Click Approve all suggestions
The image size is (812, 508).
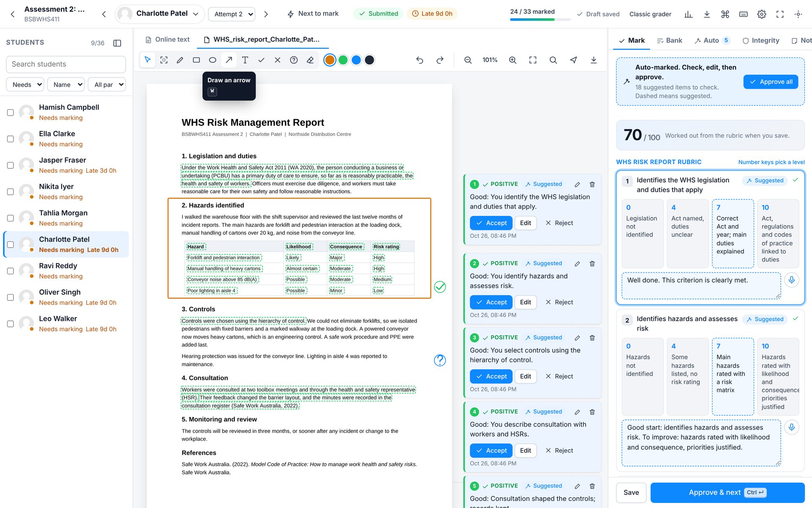pyautogui.click(x=771, y=82)
